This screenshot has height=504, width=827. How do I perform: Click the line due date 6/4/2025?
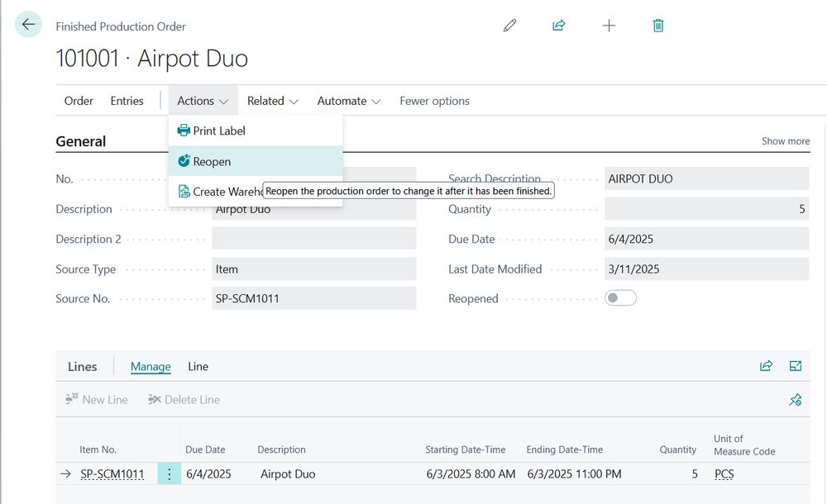(x=209, y=474)
